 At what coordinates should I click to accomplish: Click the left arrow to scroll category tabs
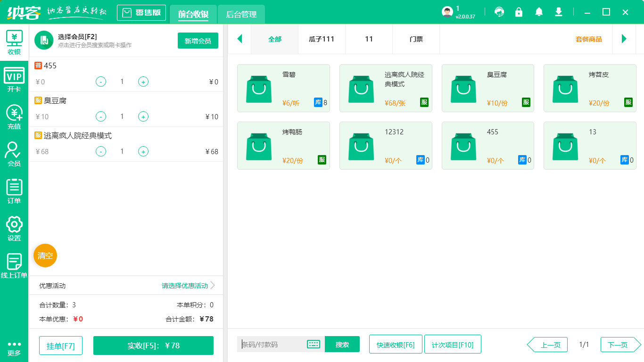(x=239, y=39)
